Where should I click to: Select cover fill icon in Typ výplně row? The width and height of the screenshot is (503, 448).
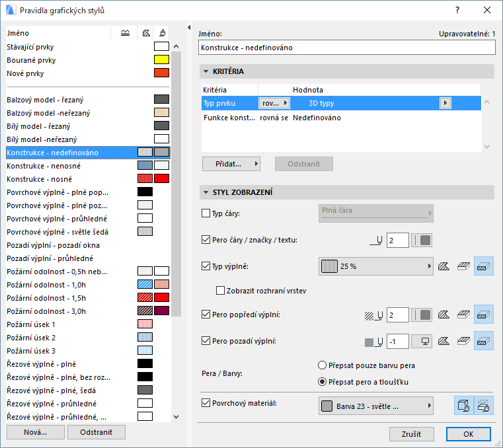463,266
